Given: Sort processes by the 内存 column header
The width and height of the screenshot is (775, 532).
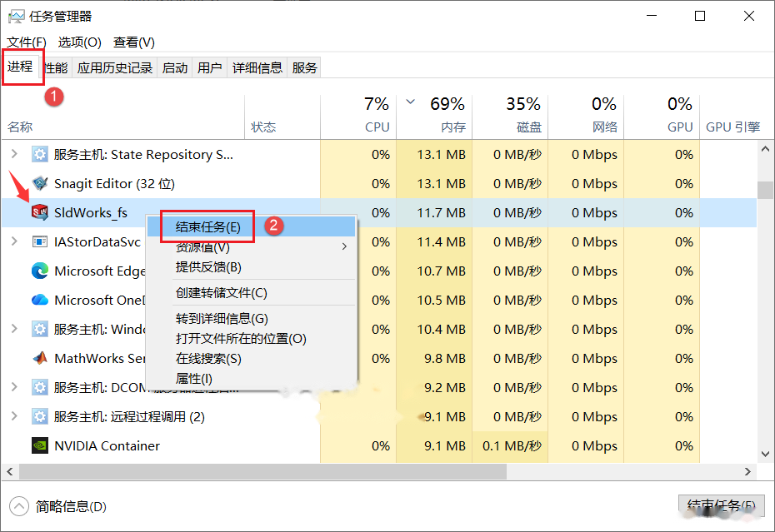Looking at the screenshot, I should point(434,117).
